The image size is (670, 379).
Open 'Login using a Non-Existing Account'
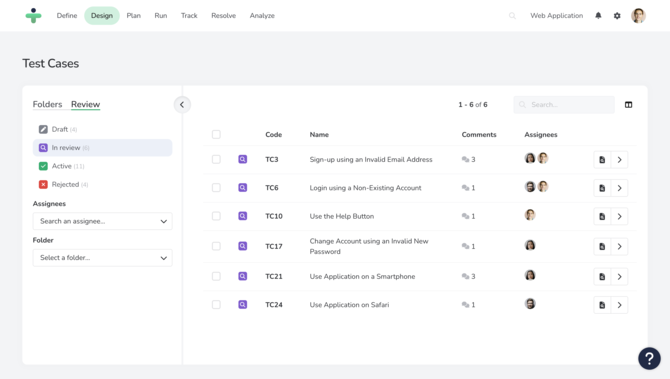point(365,188)
